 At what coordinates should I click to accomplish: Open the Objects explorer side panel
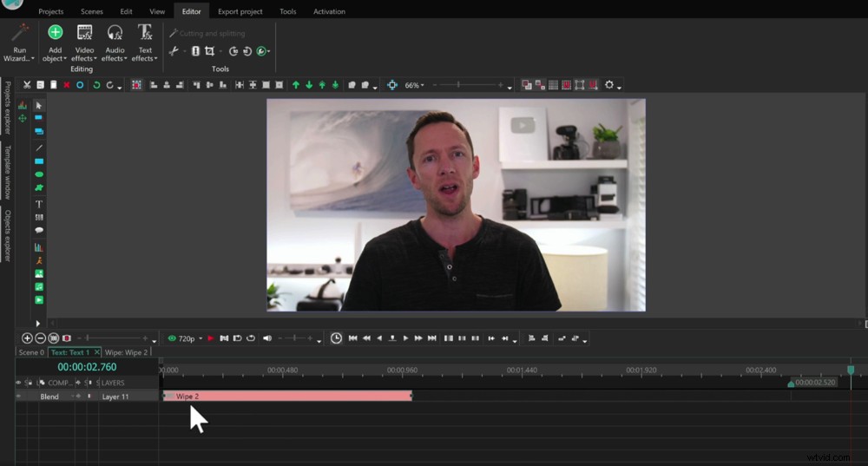[x=7, y=235]
